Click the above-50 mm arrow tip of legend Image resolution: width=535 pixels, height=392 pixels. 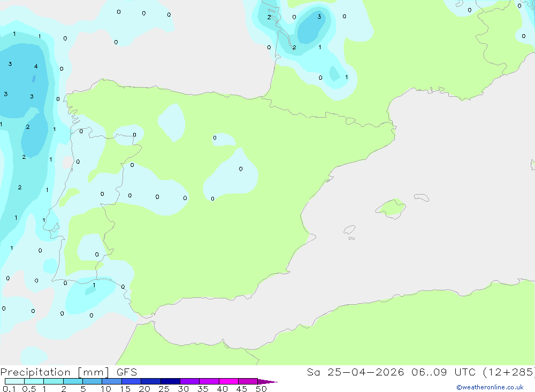click(268, 382)
